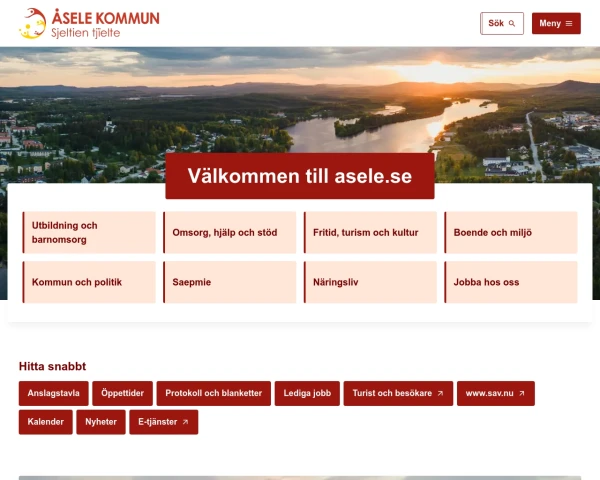Viewport: 600px width, 480px height.
Task: Click the Åsele Kommun logo
Action: click(89, 23)
